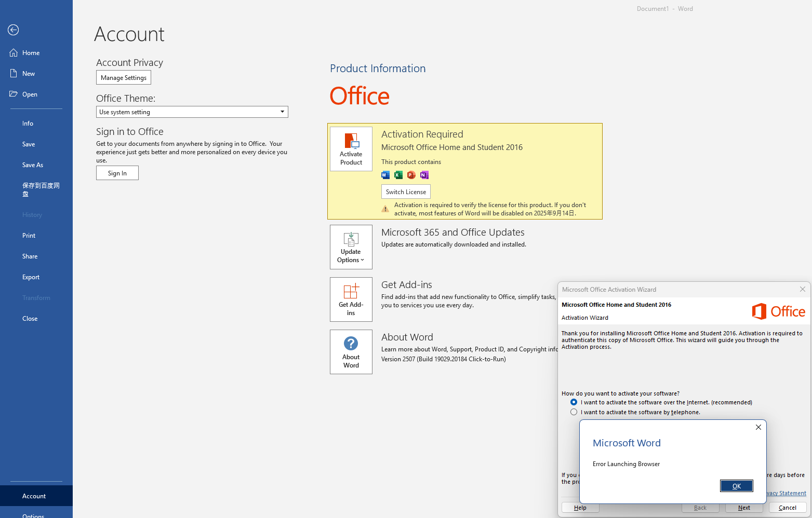Click the OneNote icon under product contains
This screenshot has width=812, height=518.
point(424,175)
